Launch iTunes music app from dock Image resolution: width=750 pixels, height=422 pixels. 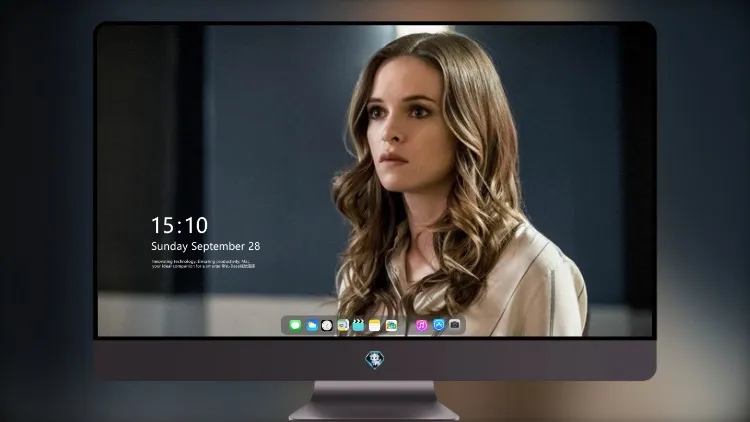[421, 326]
